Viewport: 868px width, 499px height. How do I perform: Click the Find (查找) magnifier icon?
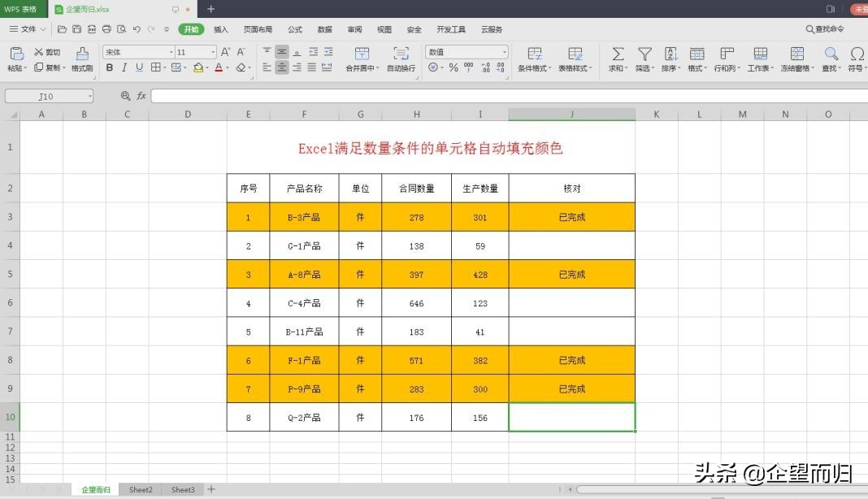pyautogui.click(x=831, y=54)
